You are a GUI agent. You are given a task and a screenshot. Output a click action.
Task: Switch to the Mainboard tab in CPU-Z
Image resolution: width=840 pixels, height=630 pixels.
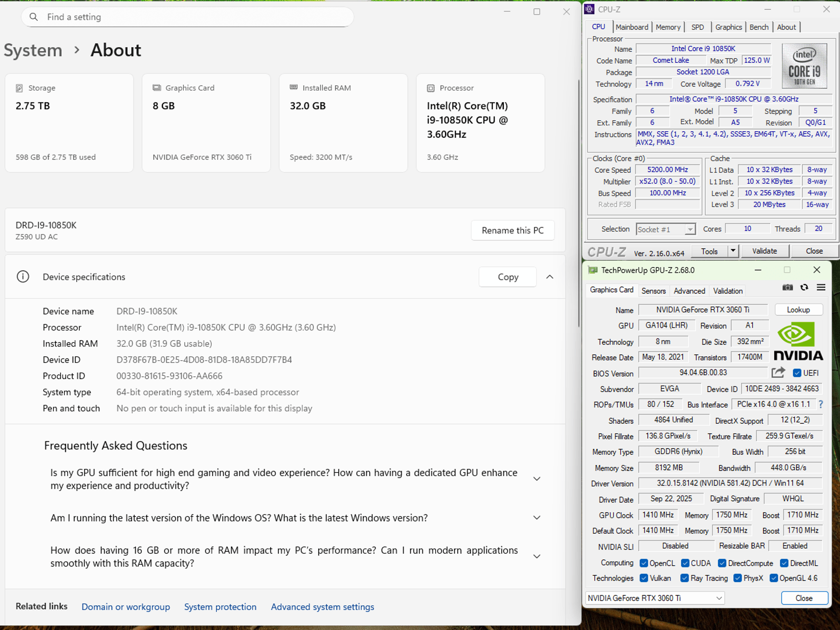[632, 27]
